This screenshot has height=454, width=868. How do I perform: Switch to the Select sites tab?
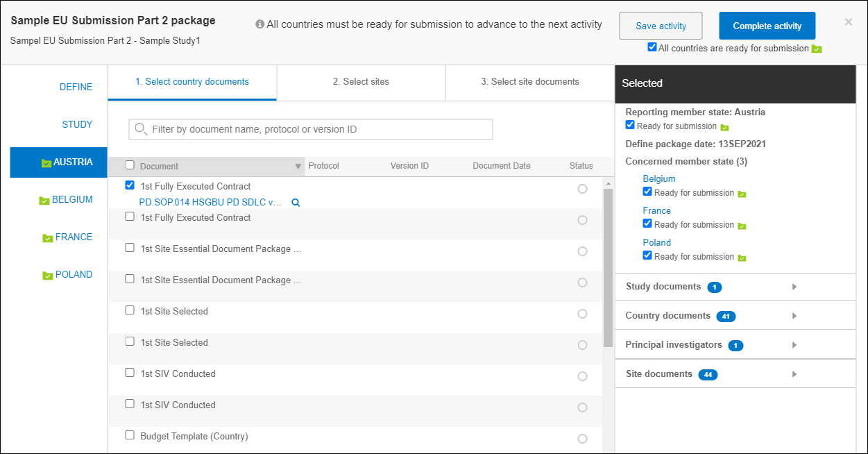[361, 82]
